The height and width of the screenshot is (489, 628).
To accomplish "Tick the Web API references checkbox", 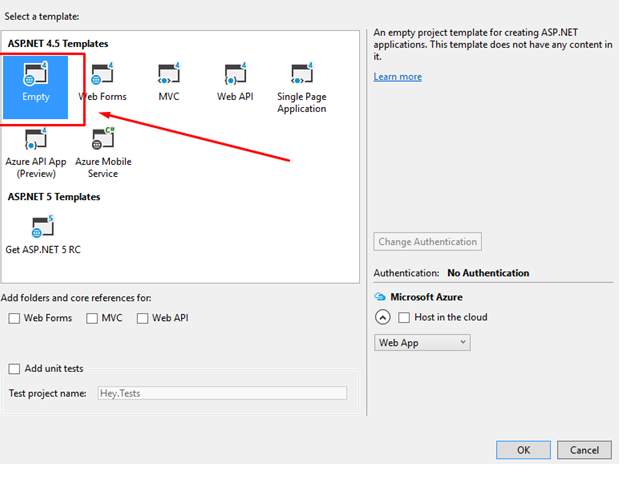I will click(x=142, y=318).
